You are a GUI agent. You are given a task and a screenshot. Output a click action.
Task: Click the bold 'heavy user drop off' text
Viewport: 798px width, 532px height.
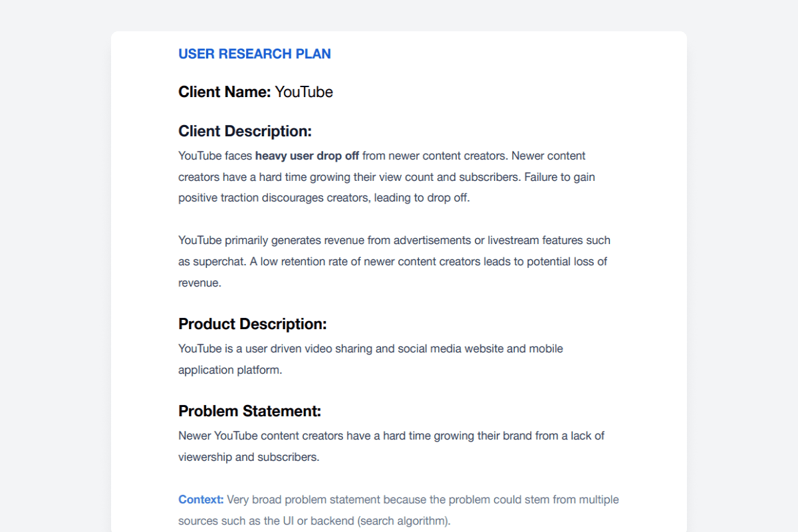pos(307,156)
